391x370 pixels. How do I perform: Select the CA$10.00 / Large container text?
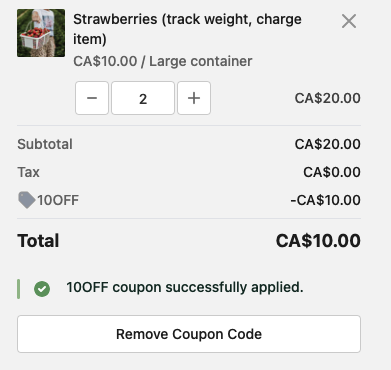pos(163,61)
